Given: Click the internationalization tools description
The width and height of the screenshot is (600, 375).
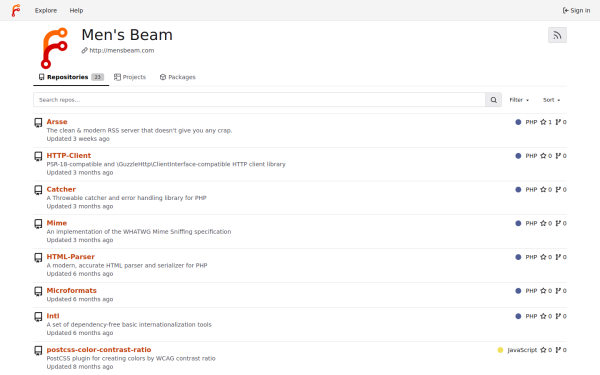Looking at the screenshot, I should pyautogui.click(x=129, y=324).
